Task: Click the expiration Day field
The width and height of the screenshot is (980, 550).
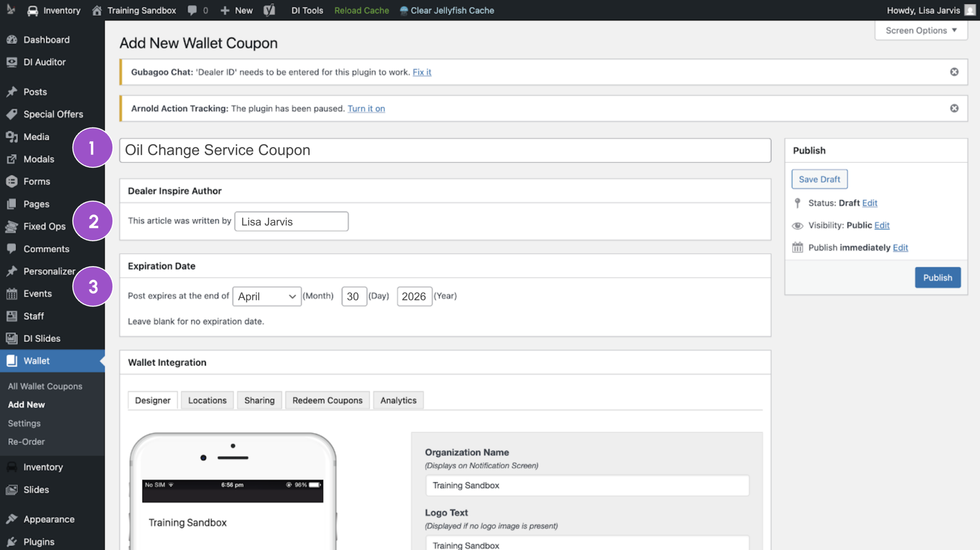Action: (x=354, y=296)
